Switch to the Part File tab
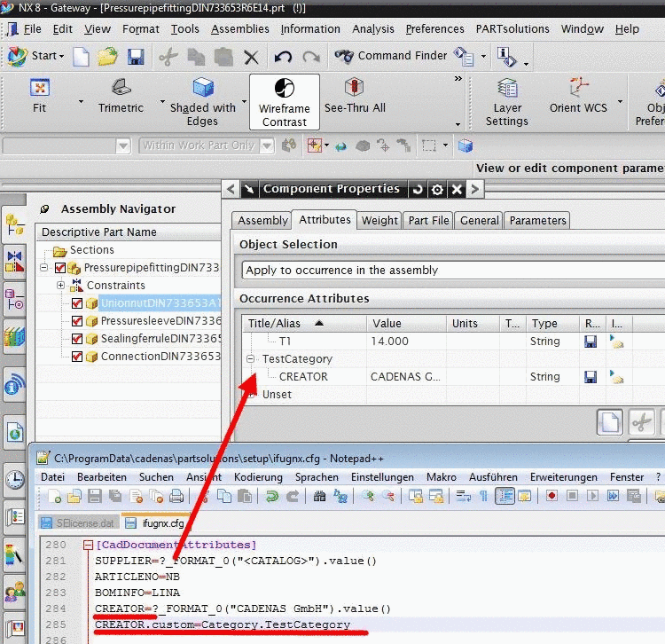The height and width of the screenshot is (644, 665). pos(428,221)
